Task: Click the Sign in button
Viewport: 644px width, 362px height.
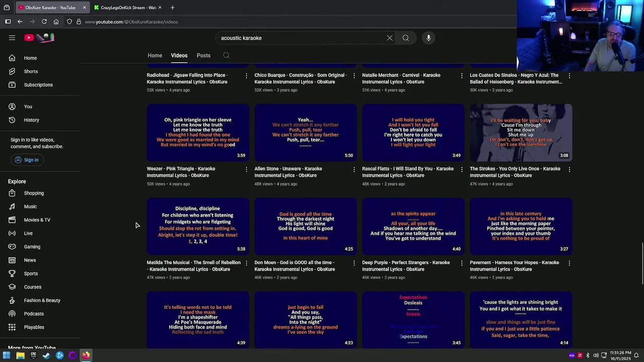Action: pos(26,160)
